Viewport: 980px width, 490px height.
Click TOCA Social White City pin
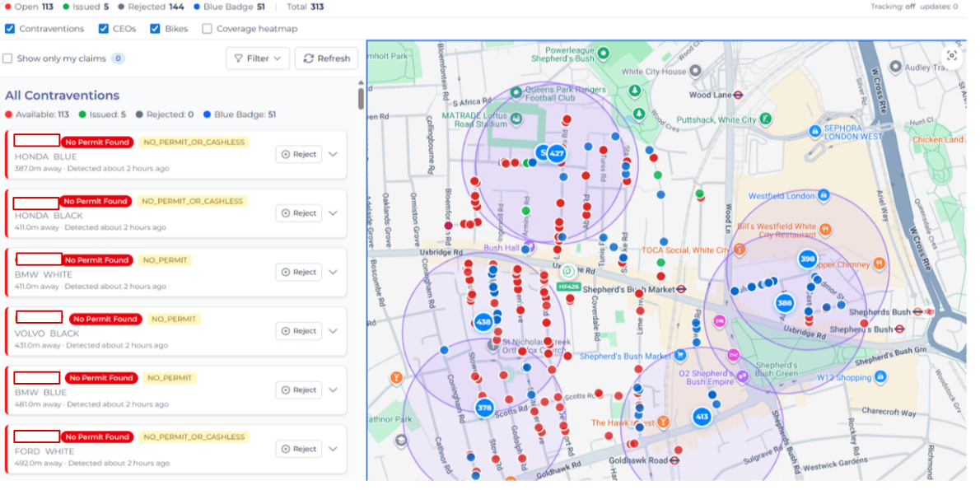click(740, 250)
